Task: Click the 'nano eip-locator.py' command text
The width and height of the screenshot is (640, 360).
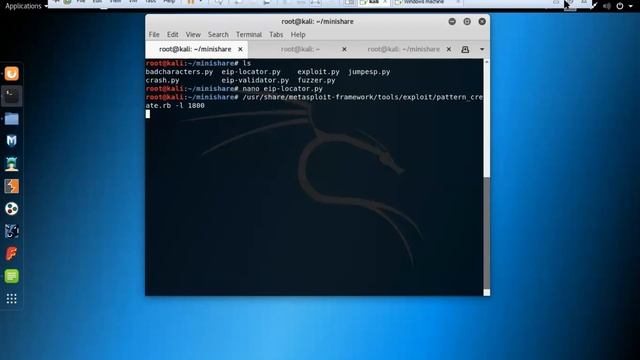Action: click(282, 89)
